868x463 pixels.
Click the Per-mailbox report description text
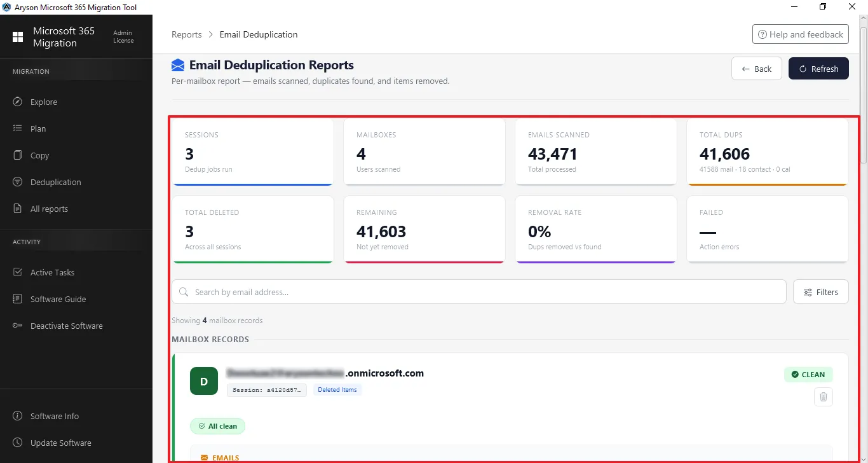311,81
